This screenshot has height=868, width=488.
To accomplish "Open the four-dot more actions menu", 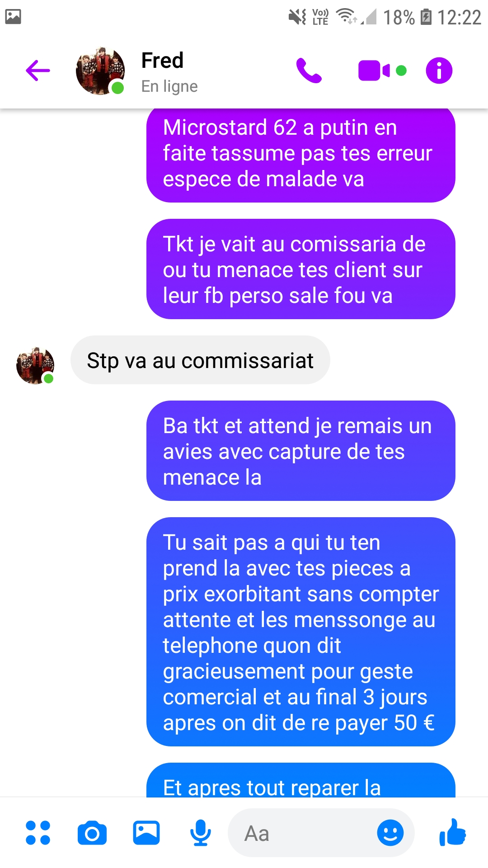I will (38, 833).
